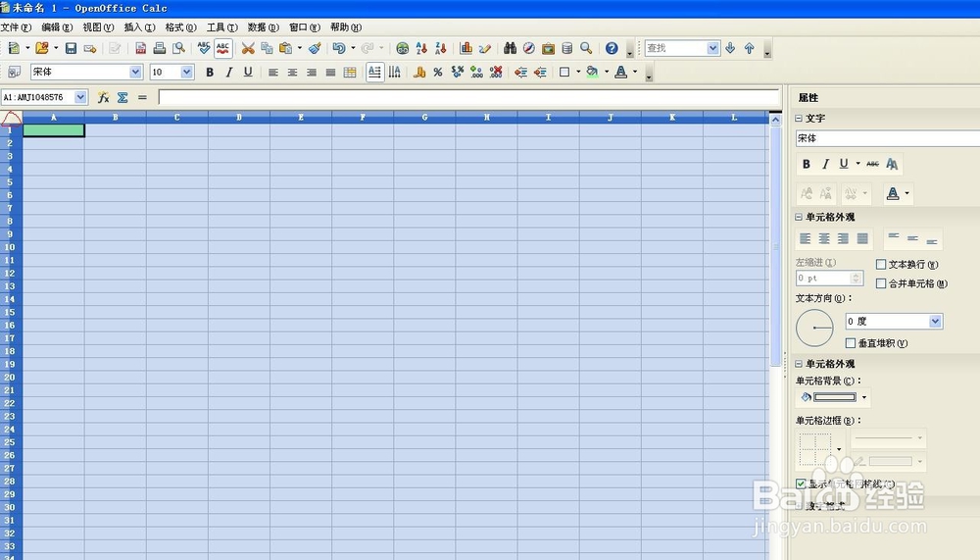Apply currency number format icon

tap(419, 72)
